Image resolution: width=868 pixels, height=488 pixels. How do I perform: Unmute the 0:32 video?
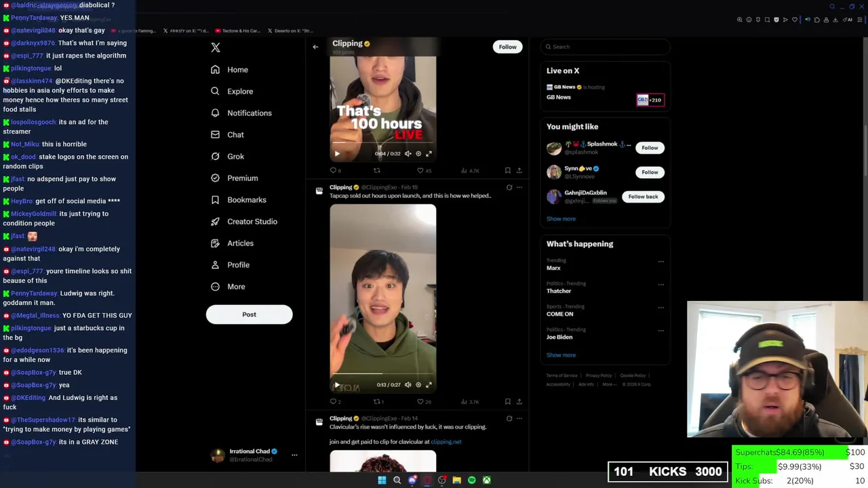[x=408, y=154]
